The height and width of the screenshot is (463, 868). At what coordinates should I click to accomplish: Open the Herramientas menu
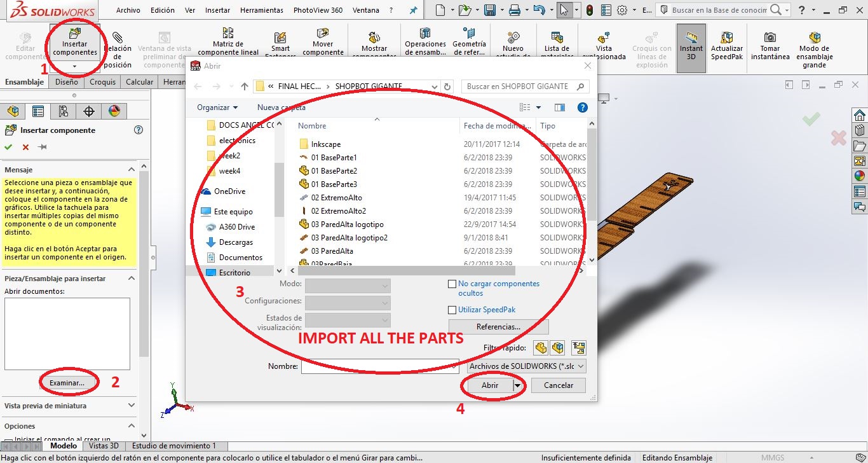coord(262,10)
